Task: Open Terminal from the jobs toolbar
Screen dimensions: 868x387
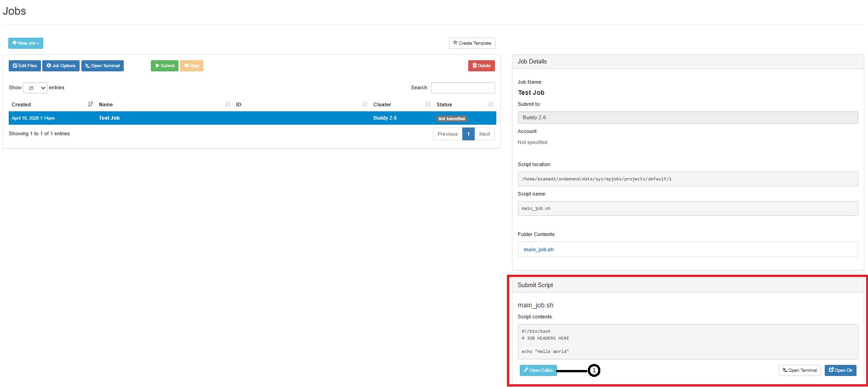Action: coord(103,66)
